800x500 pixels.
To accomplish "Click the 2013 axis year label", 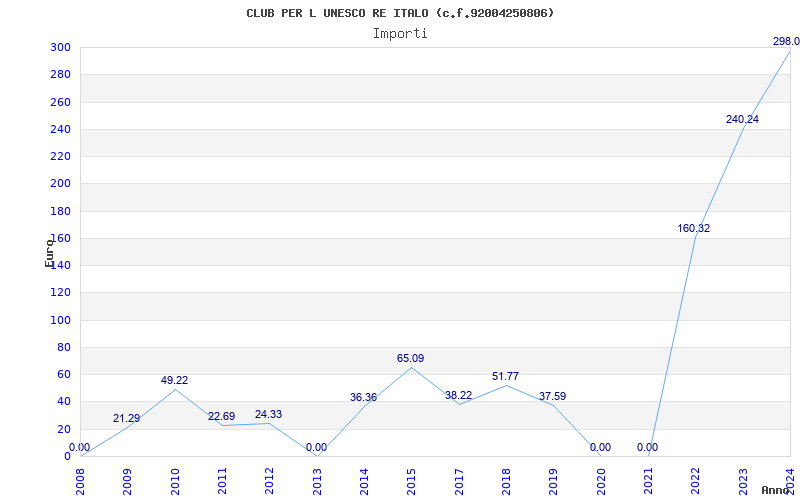I will click(316, 480).
